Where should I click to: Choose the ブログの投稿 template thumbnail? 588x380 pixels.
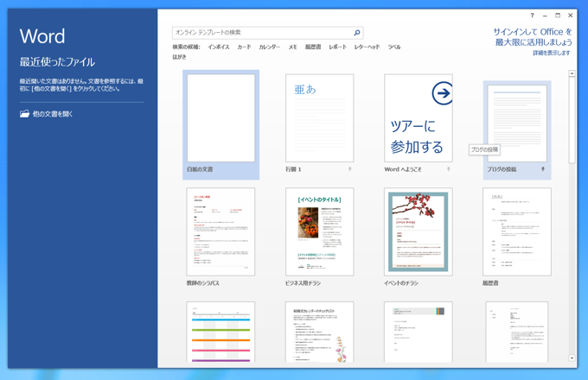(517, 123)
